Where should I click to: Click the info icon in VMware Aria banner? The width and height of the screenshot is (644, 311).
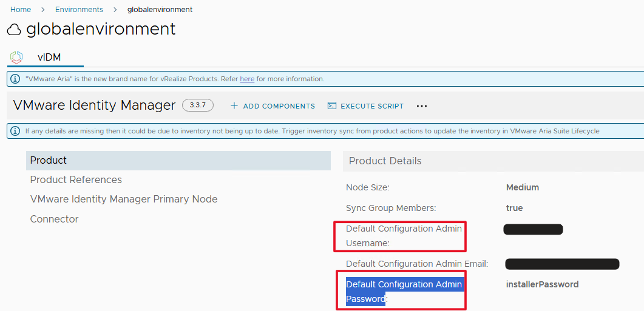[x=16, y=79]
